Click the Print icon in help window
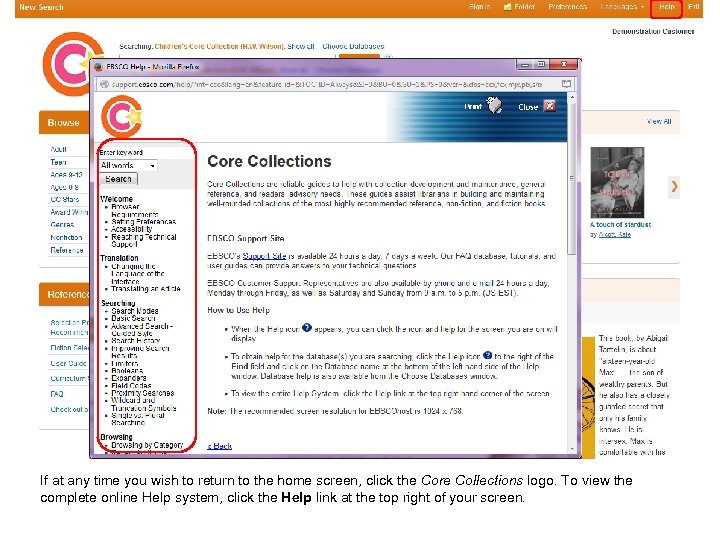Viewport: 720px width, 540px height. pyautogui.click(x=495, y=105)
